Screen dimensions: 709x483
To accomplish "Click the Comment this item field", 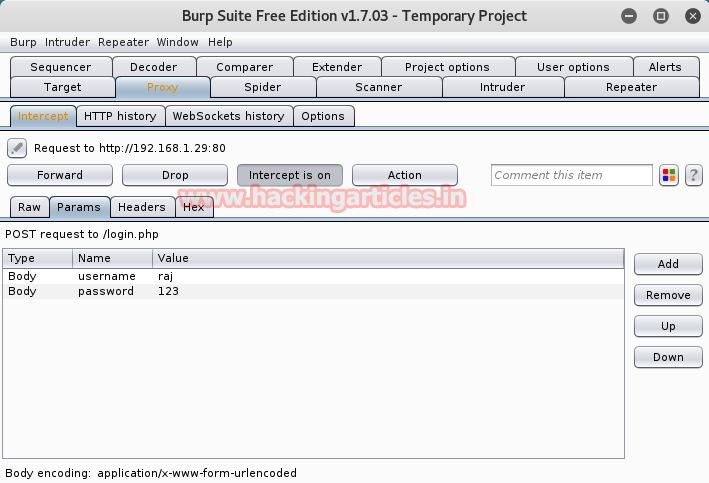I will pyautogui.click(x=572, y=175).
